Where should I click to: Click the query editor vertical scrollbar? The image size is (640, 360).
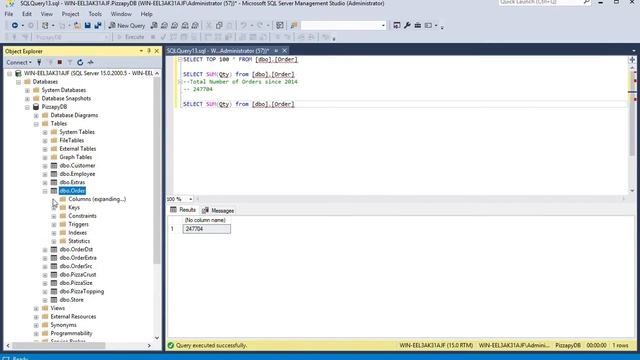pos(632,114)
